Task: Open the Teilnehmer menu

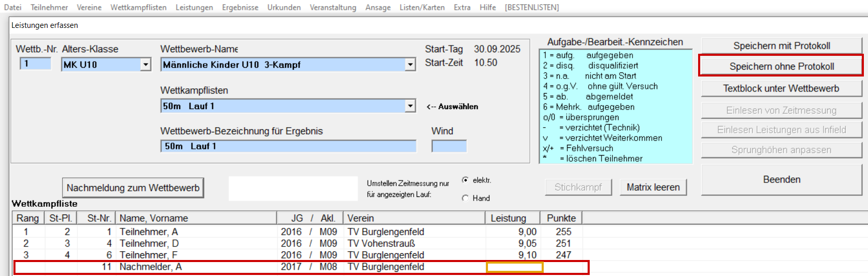Action: pyautogui.click(x=49, y=7)
